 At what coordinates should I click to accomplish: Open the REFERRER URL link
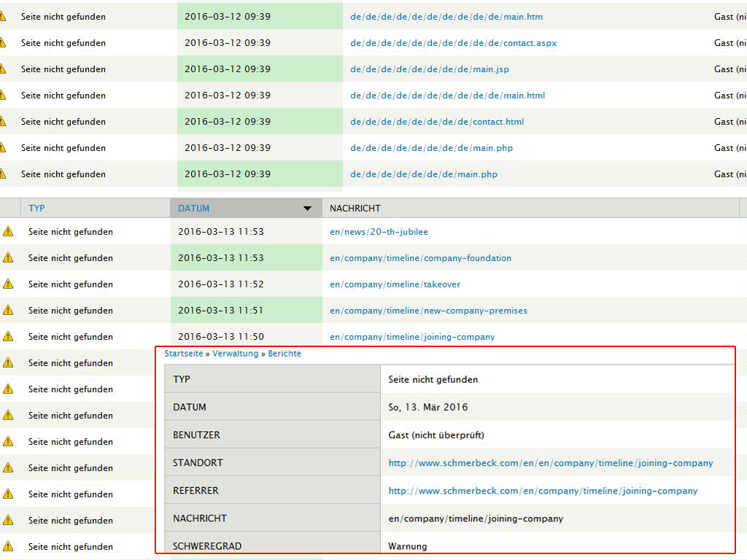tap(543, 491)
